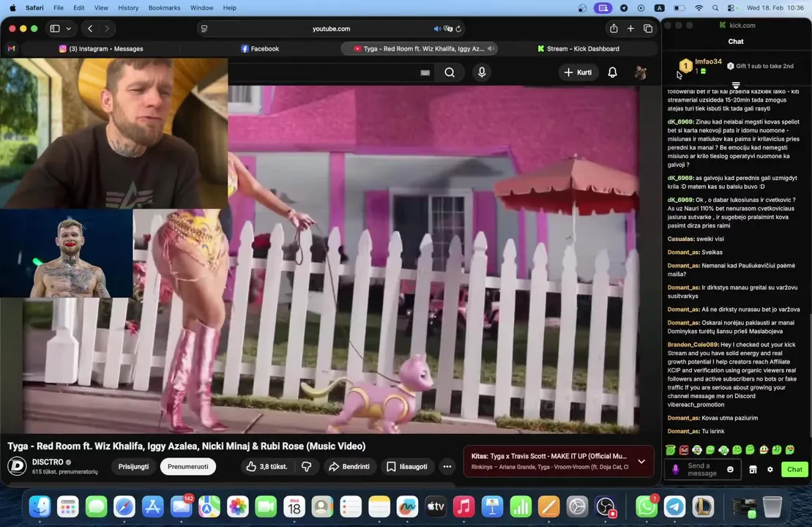The image size is (812, 527).
Task: Open Spotlight search in menu bar
Action: coord(715,8)
